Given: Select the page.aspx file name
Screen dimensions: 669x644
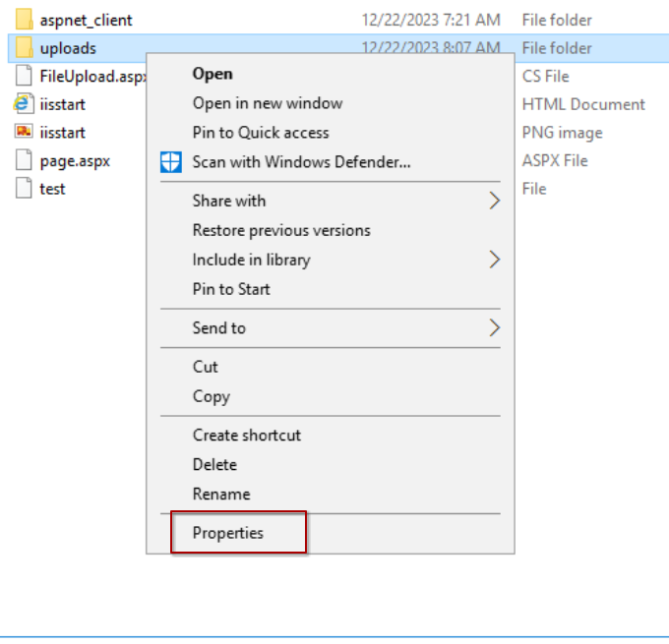Looking at the screenshot, I should tap(75, 161).
